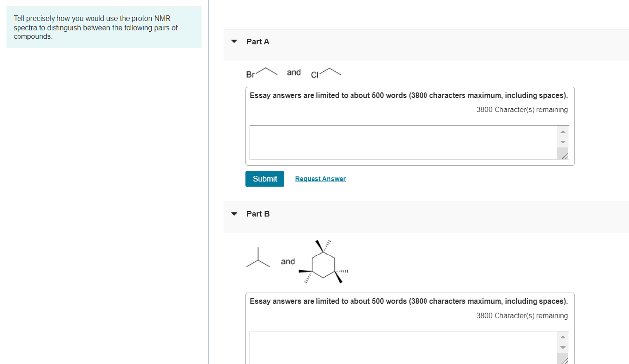
Task: Click the scroll-down arrow on Part B textbox
Action: (x=563, y=347)
